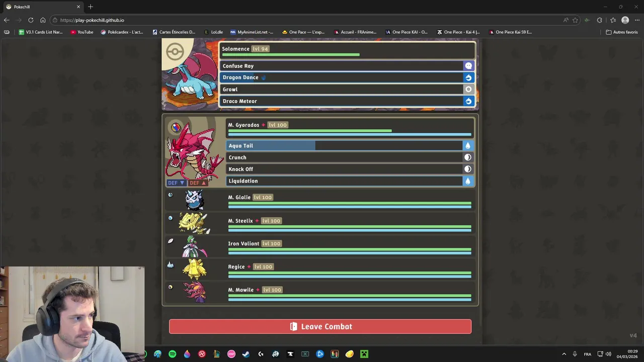Click the dragon type icon on Draco Meteor

[x=468, y=101]
